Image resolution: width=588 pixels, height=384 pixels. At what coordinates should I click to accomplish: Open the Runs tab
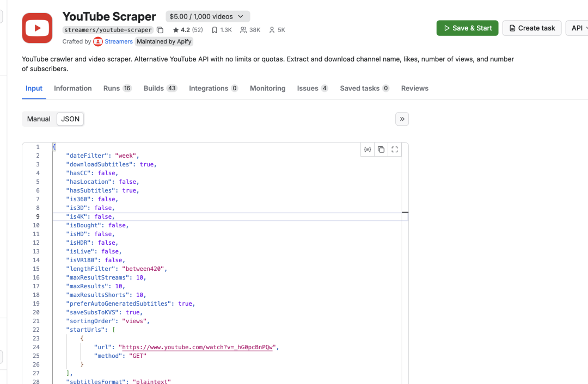click(x=117, y=88)
